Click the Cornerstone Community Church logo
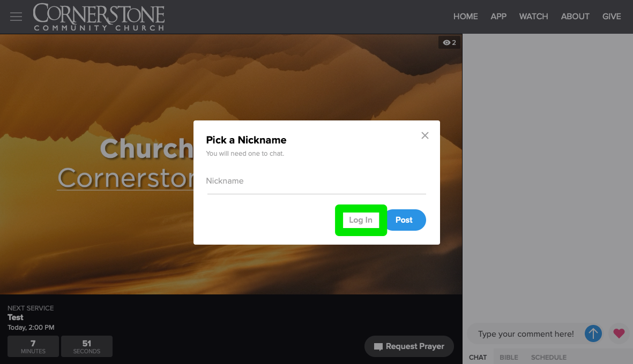The height and width of the screenshot is (364, 633). pyautogui.click(x=99, y=17)
